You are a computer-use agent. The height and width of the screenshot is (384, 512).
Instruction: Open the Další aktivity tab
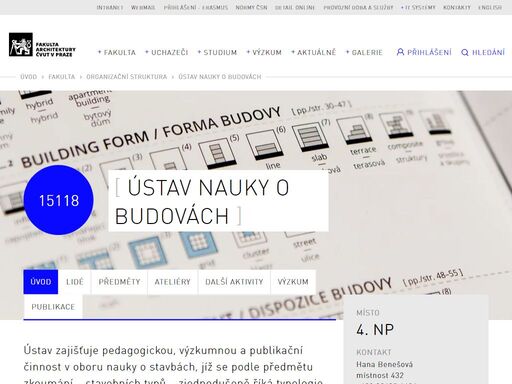pyautogui.click(x=234, y=282)
